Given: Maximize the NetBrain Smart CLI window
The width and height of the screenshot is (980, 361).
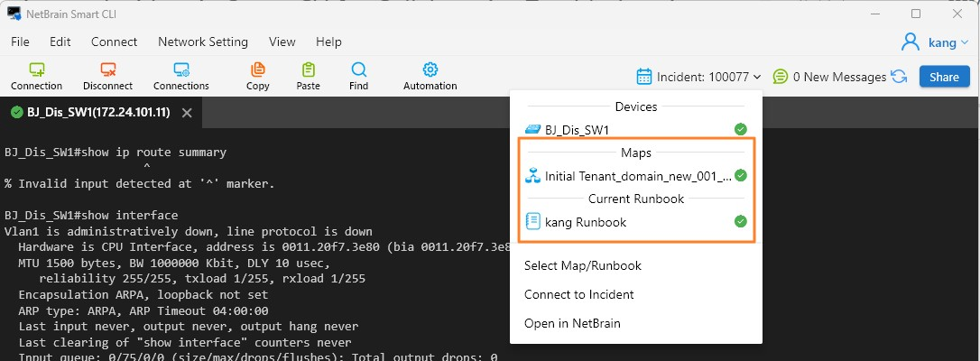Looking at the screenshot, I should [x=916, y=14].
